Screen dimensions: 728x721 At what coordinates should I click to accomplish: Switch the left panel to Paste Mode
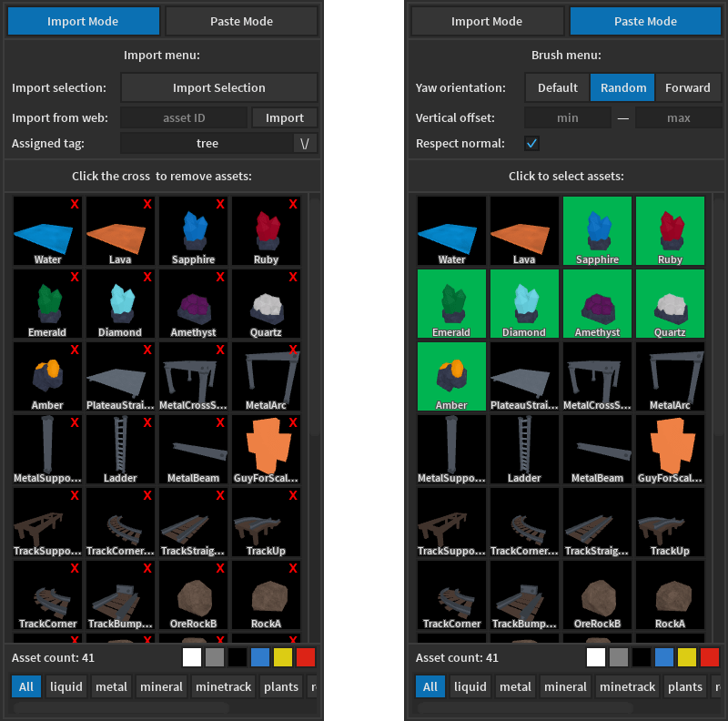pos(241,20)
